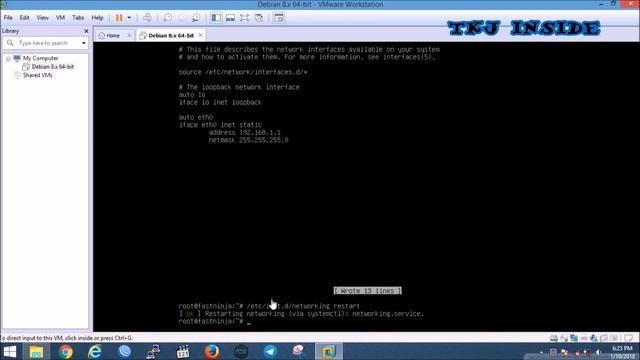The image size is (640, 360).
Task: Click the taskbar clock showing 6:23 PM
Action: click(x=622, y=352)
